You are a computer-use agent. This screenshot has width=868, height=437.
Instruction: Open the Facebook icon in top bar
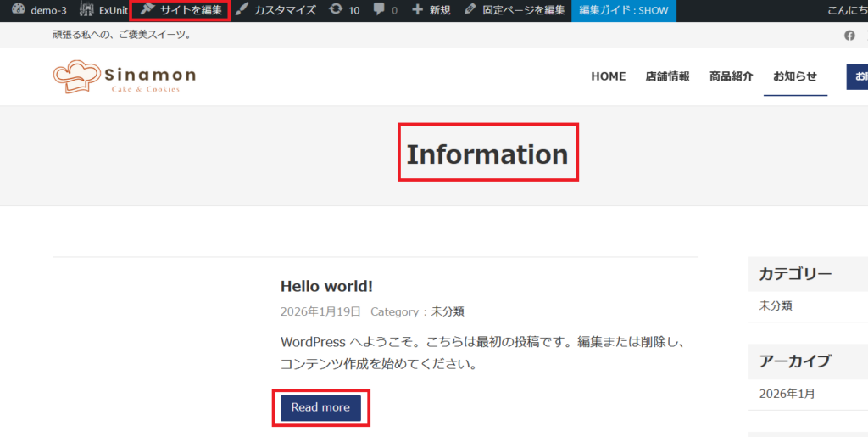(x=849, y=35)
